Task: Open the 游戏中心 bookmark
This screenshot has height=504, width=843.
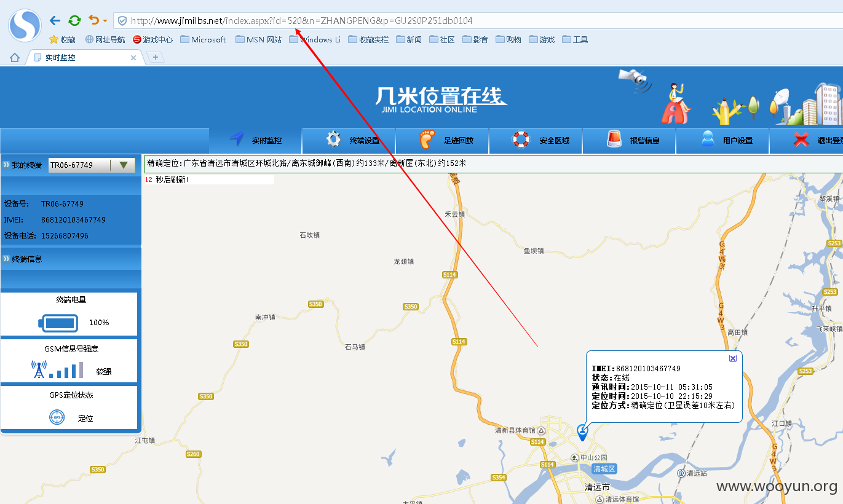Action: pyautogui.click(x=152, y=39)
